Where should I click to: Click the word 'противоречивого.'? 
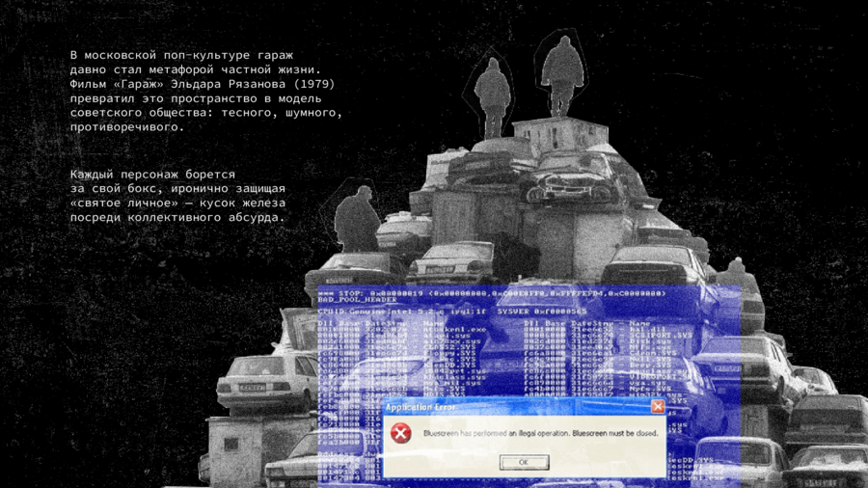[x=126, y=127]
